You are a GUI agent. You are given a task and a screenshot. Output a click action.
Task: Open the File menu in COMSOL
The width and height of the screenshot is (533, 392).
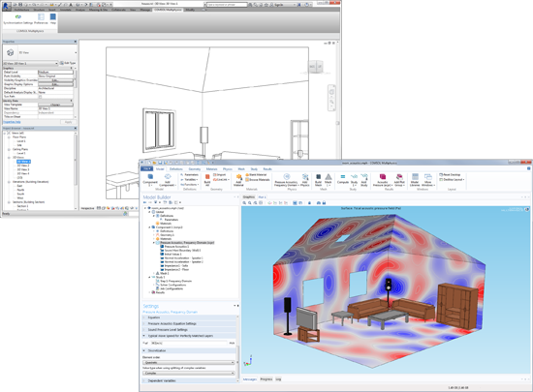[x=146, y=168]
